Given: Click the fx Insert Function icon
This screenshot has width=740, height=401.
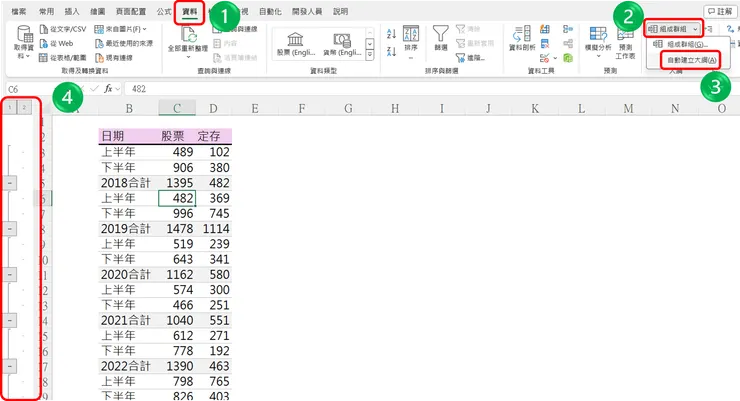Looking at the screenshot, I should (x=108, y=89).
